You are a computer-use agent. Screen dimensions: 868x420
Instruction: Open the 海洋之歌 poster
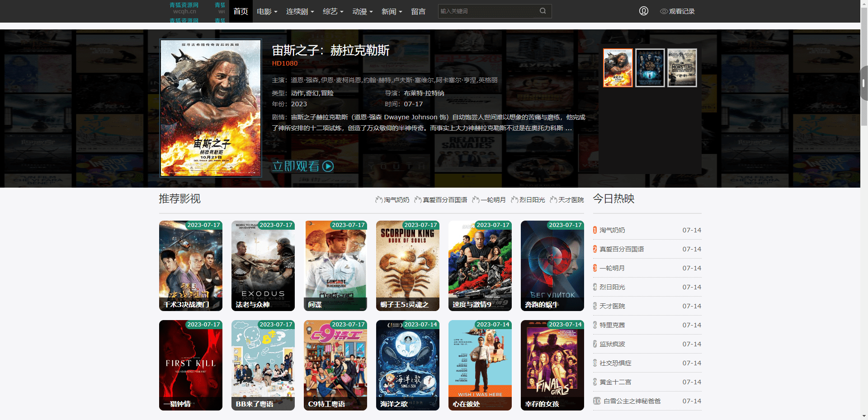pos(408,365)
